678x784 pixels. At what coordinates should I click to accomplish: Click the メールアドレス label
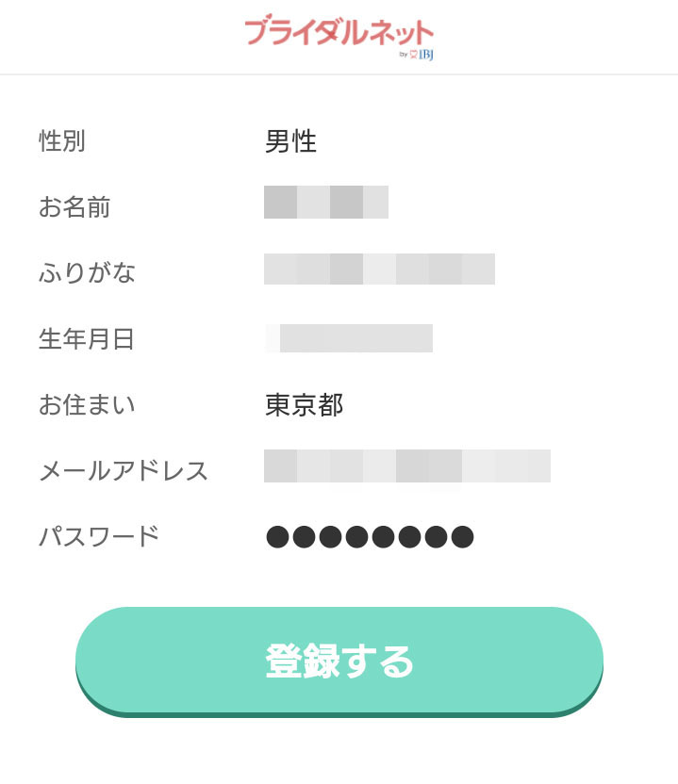124,471
